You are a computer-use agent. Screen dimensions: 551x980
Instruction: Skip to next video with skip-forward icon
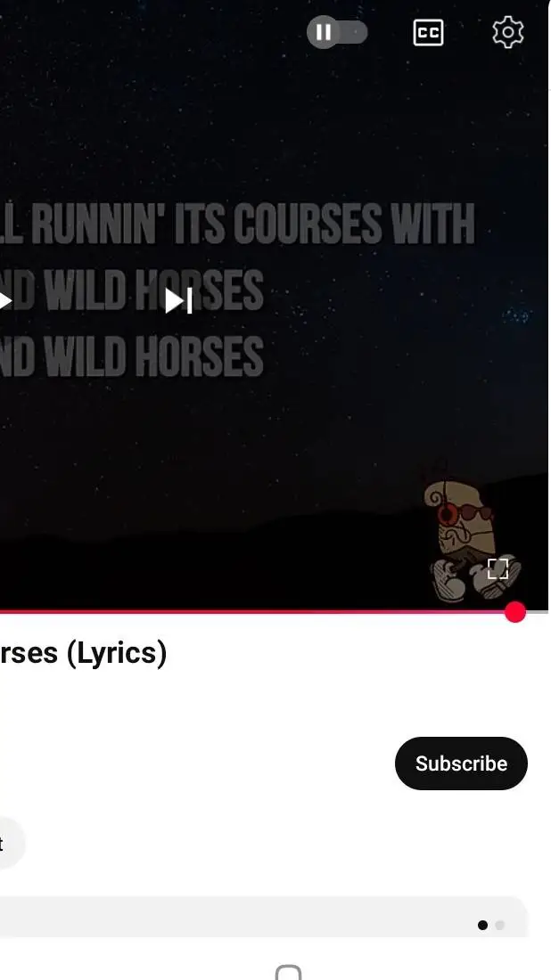click(178, 301)
